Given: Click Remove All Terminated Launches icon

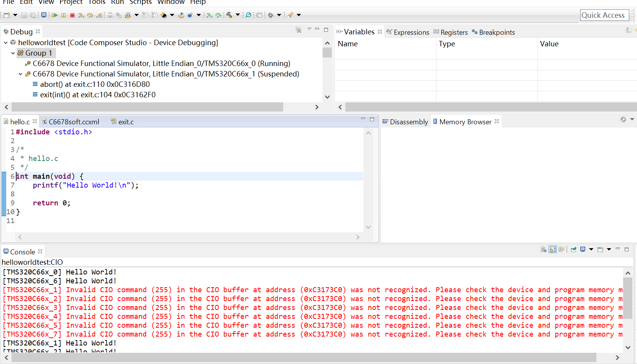Looking at the screenshot, I should [x=299, y=30].
